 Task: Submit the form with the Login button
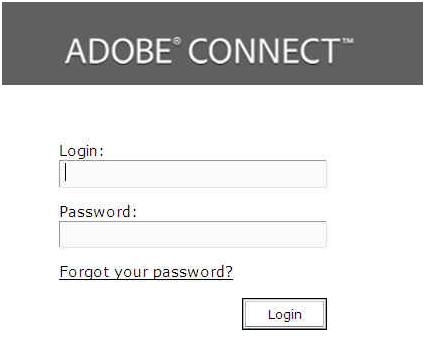click(284, 314)
